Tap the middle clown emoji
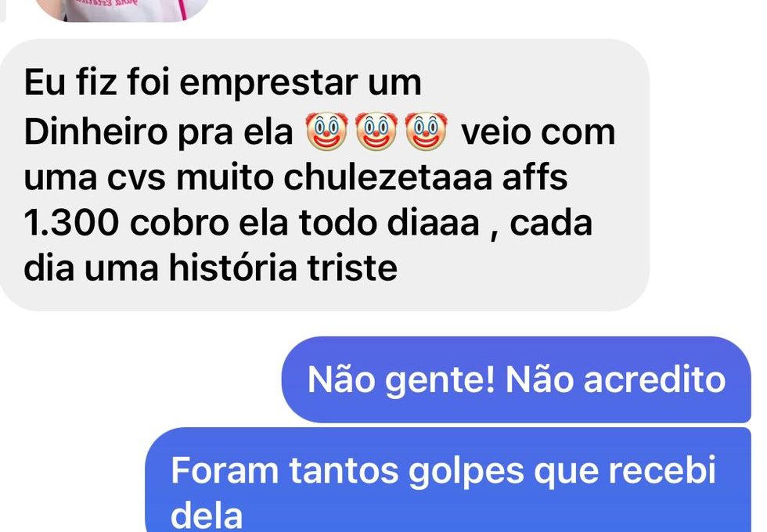The width and height of the screenshot is (767, 532). pyautogui.click(x=376, y=131)
